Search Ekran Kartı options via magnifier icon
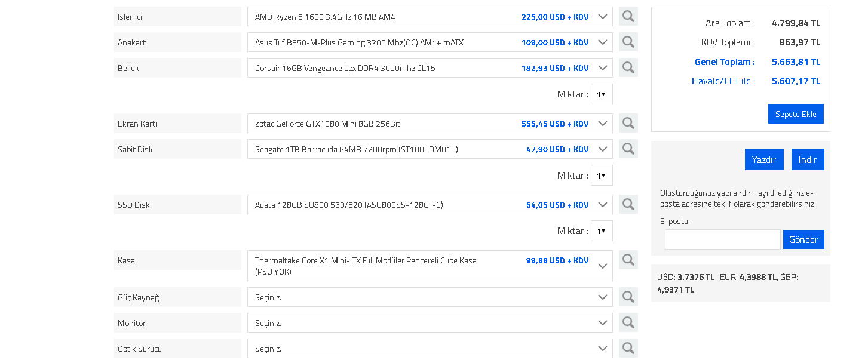 point(628,124)
